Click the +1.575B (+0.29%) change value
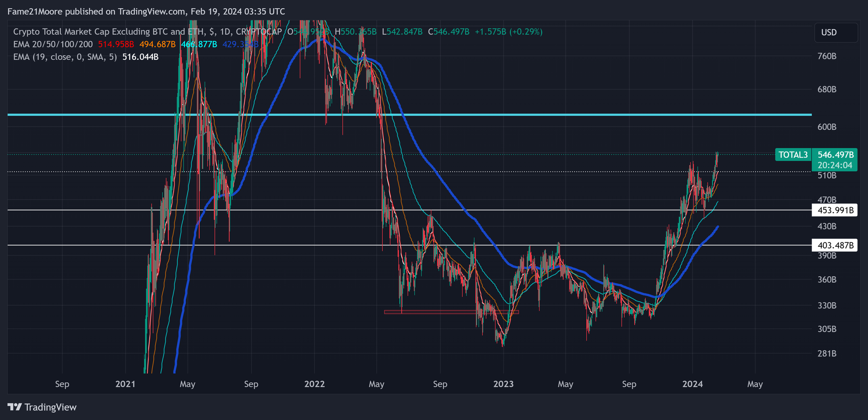 509,32
